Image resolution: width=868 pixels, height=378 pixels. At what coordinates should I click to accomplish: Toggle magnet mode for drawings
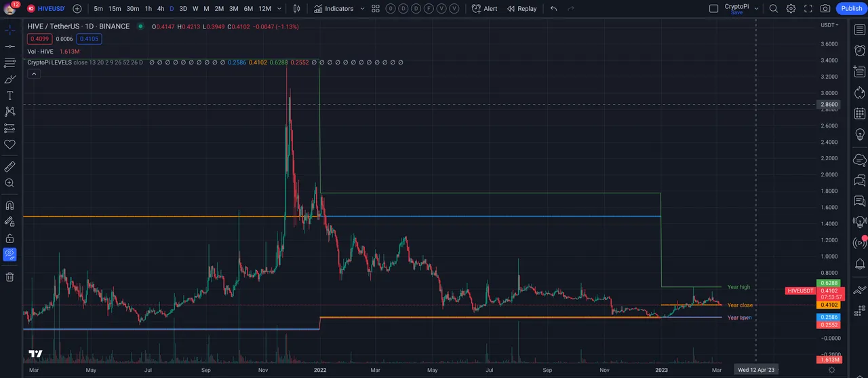pos(9,205)
